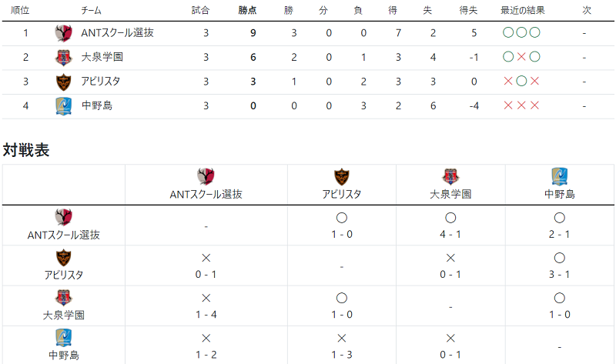Click the アビリスタ crest in 対戦表 row header
Screen dimensions: 616x364
[x=63, y=258]
